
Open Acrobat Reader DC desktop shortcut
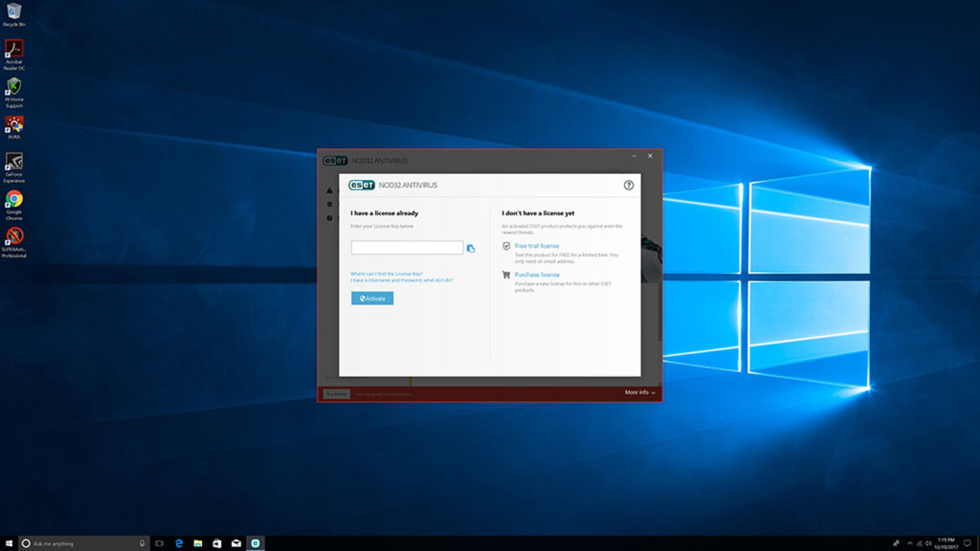(13, 55)
